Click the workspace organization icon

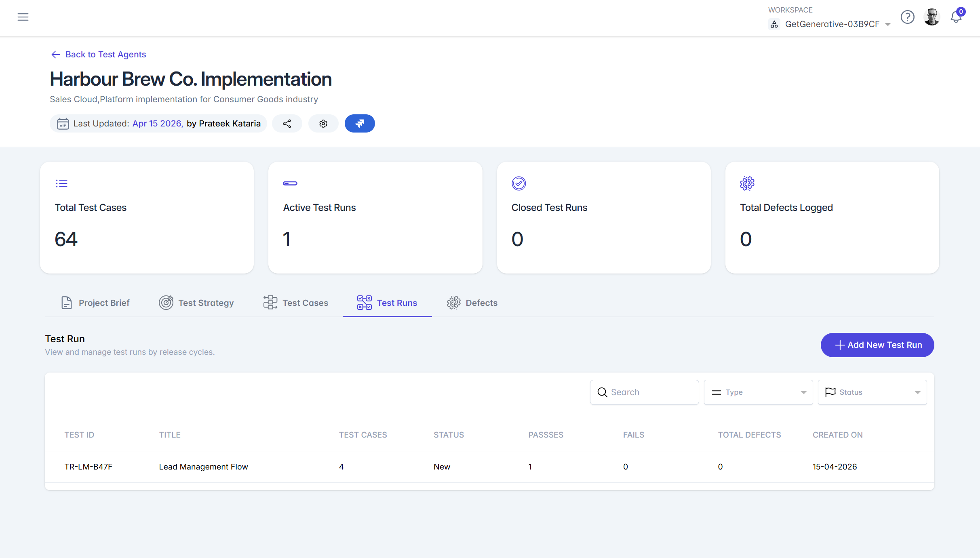774,24
